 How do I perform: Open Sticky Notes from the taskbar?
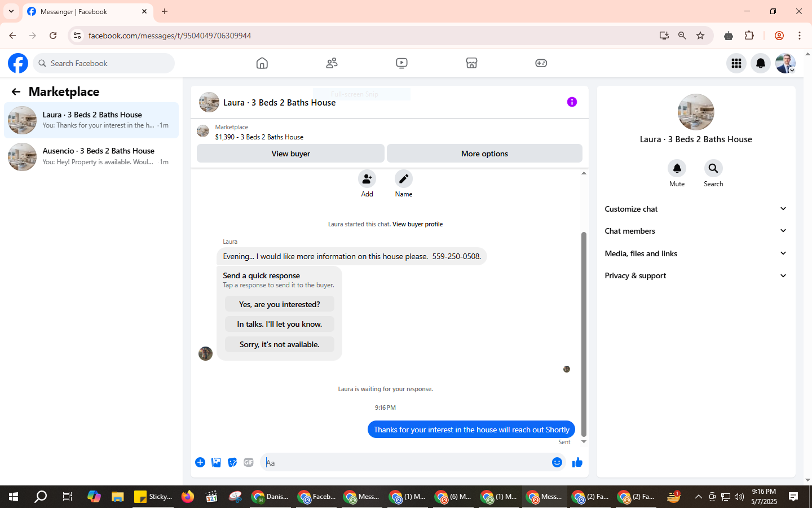tap(153, 497)
